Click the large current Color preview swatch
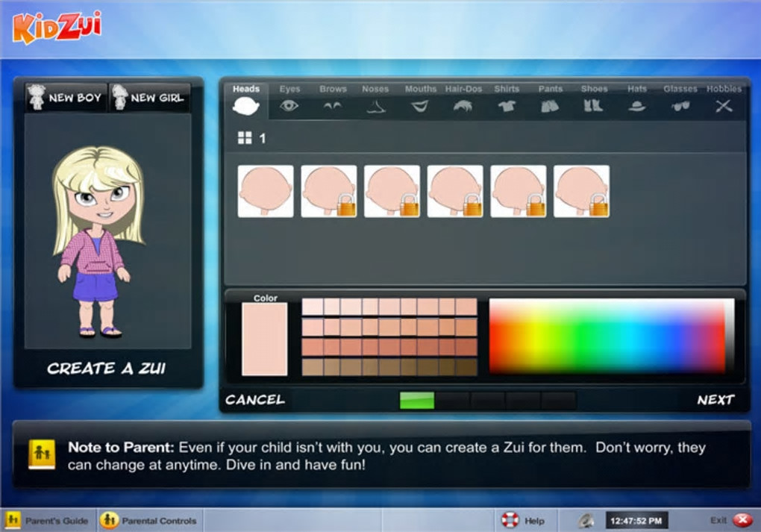Screen dimensions: 761x532 pyautogui.click(x=265, y=339)
